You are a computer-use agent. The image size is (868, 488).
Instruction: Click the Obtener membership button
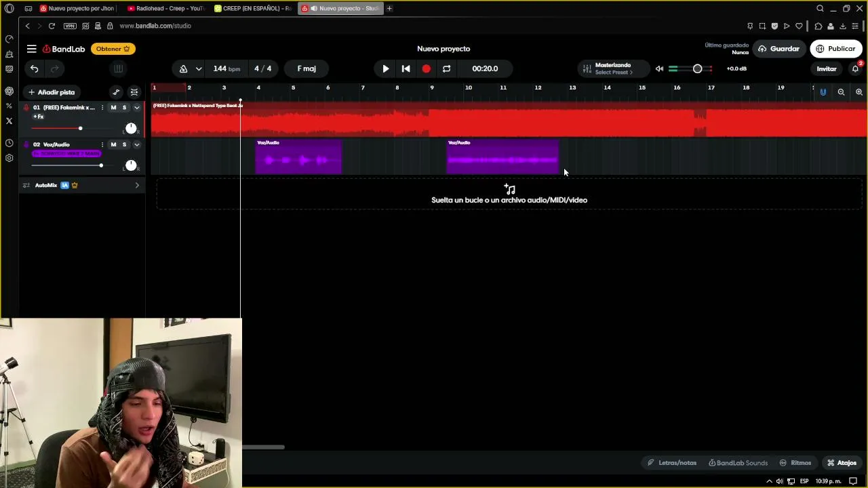pyautogui.click(x=113, y=49)
